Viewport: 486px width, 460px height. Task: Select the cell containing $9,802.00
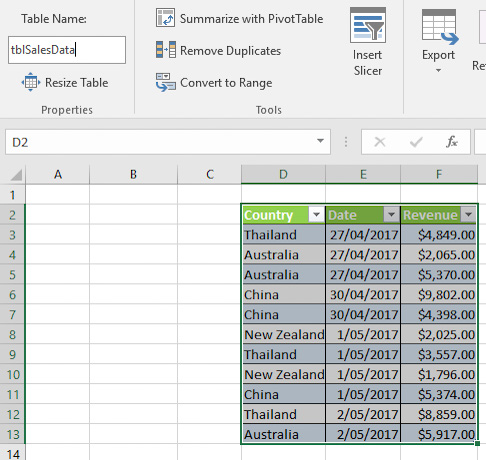click(439, 295)
